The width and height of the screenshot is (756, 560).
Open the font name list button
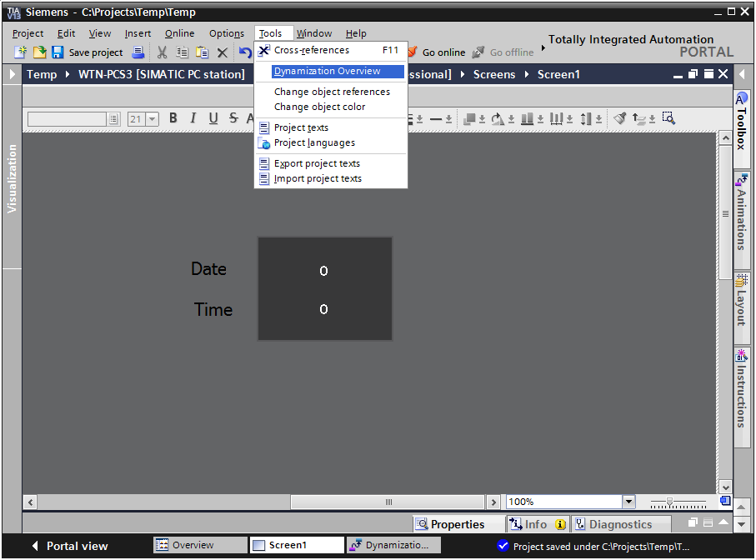(113, 118)
